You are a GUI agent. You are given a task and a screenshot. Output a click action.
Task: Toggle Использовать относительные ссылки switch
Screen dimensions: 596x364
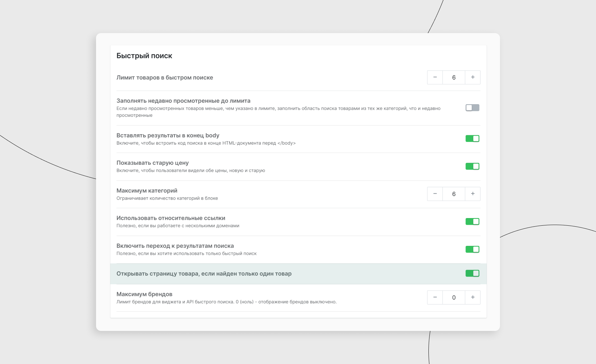(472, 222)
